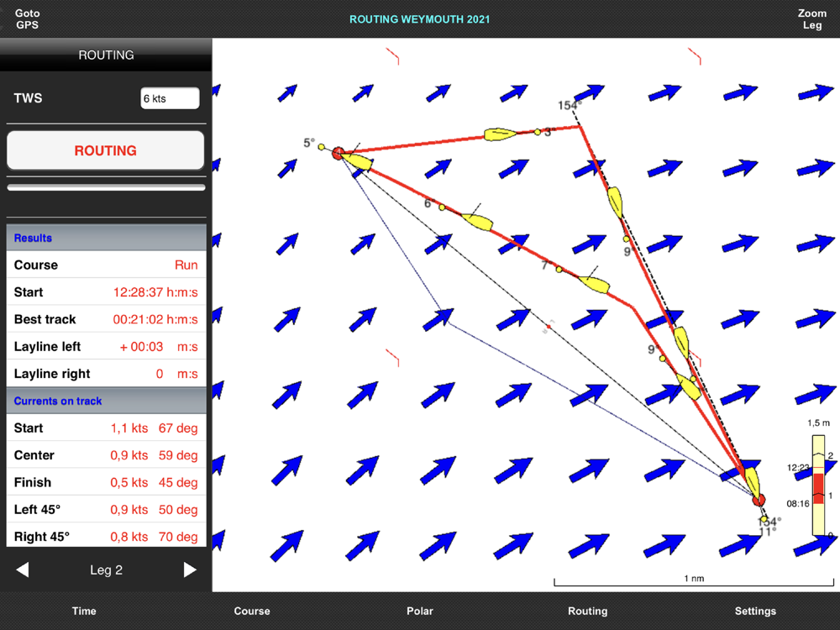Image resolution: width=840 pixels, height=630 pixels.
Task: Open the Course tab
Action: click(252, 611)
